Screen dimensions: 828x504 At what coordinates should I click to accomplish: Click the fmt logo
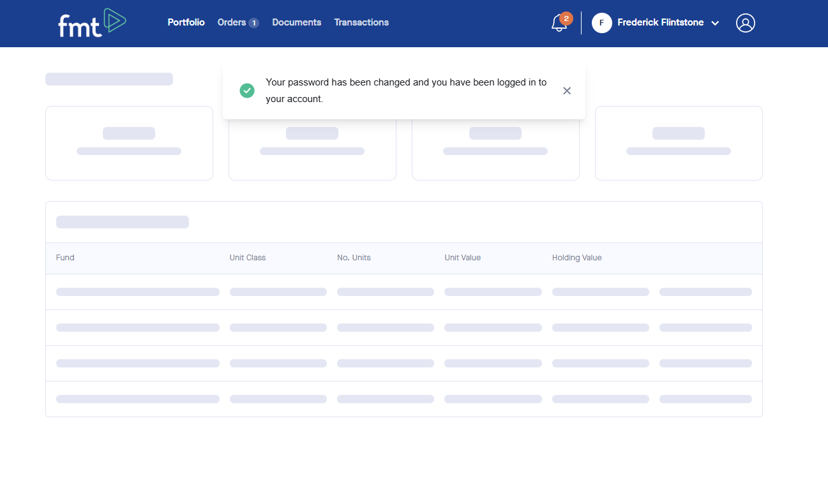92,23
